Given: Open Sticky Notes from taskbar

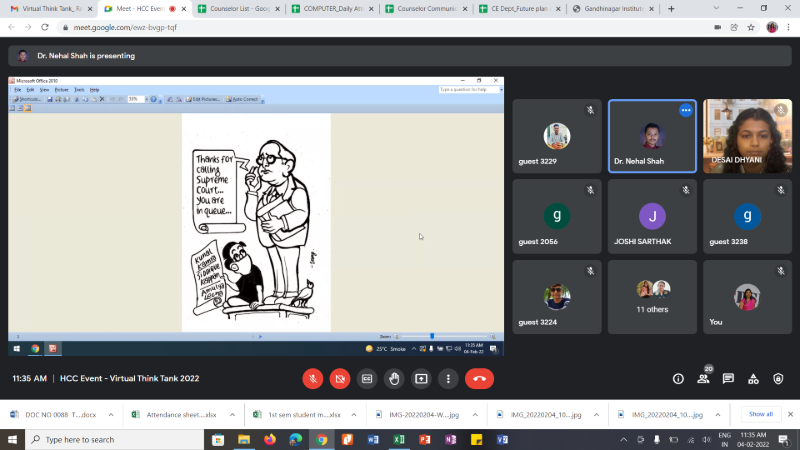Looking at the screenshot, I should [477, 439].
